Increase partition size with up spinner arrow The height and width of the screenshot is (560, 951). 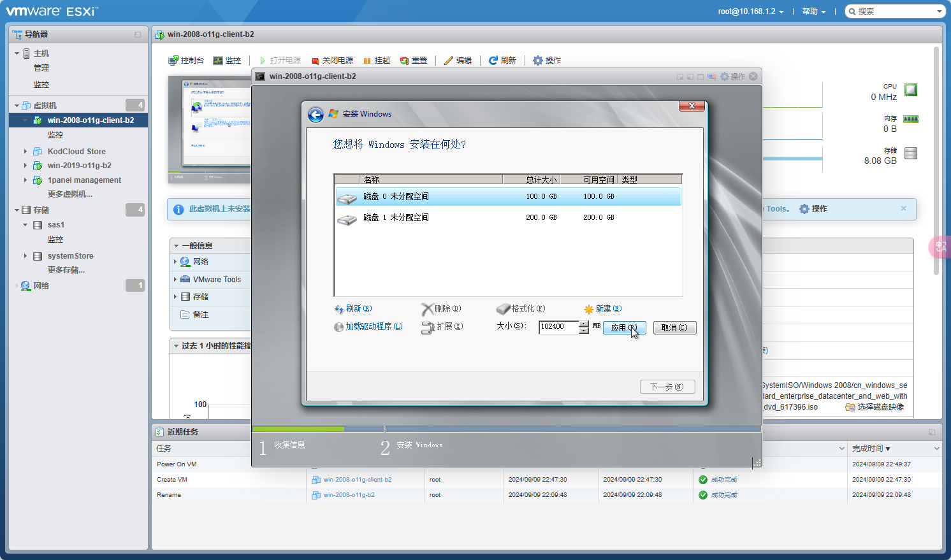584,324
